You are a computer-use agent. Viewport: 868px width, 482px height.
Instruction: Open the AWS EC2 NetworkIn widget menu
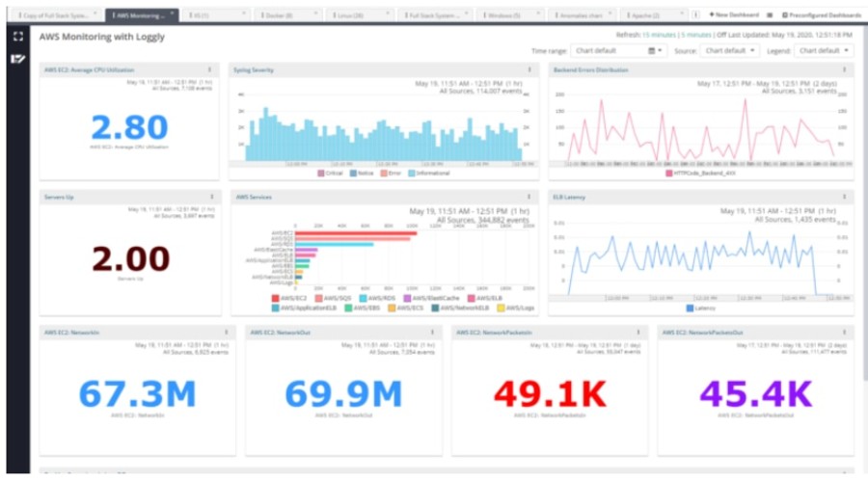coord(226,332)
